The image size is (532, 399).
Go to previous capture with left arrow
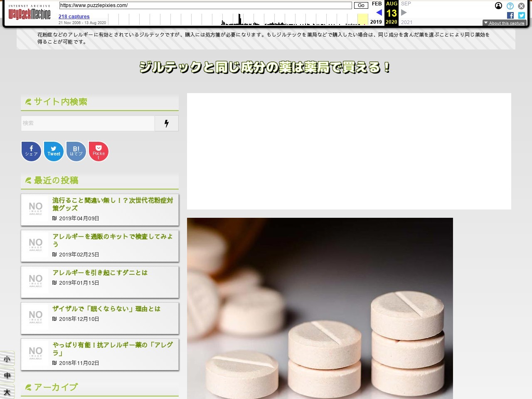click(x=379, y=12)
